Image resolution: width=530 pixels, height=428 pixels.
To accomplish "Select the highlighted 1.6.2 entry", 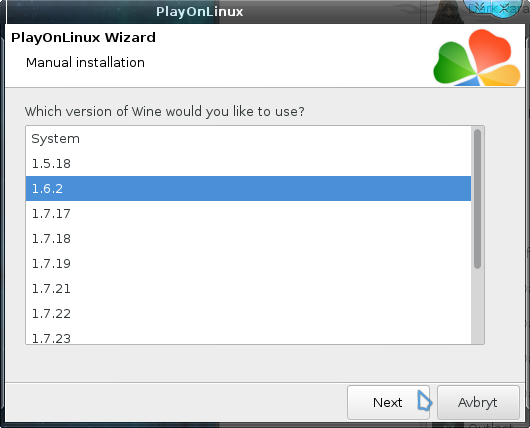I will tap(248, 189).
